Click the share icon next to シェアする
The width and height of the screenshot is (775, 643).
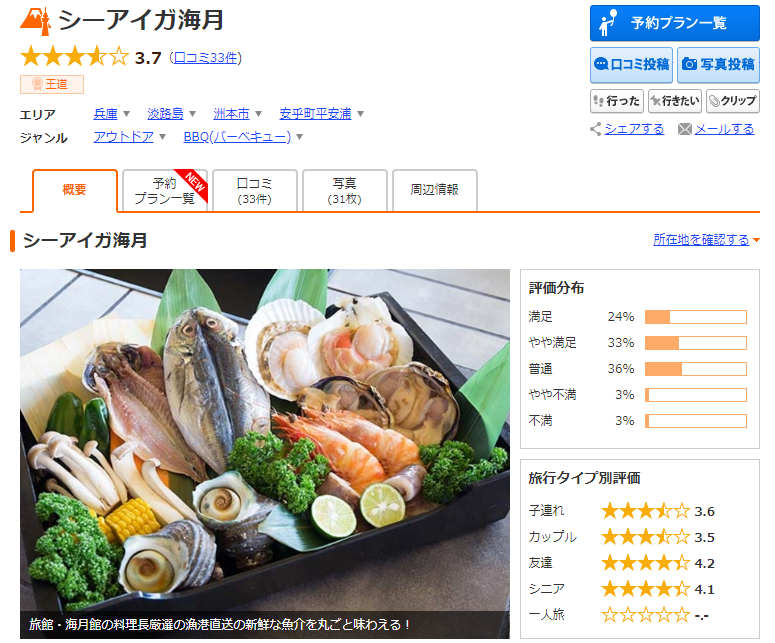coord(596,129)
